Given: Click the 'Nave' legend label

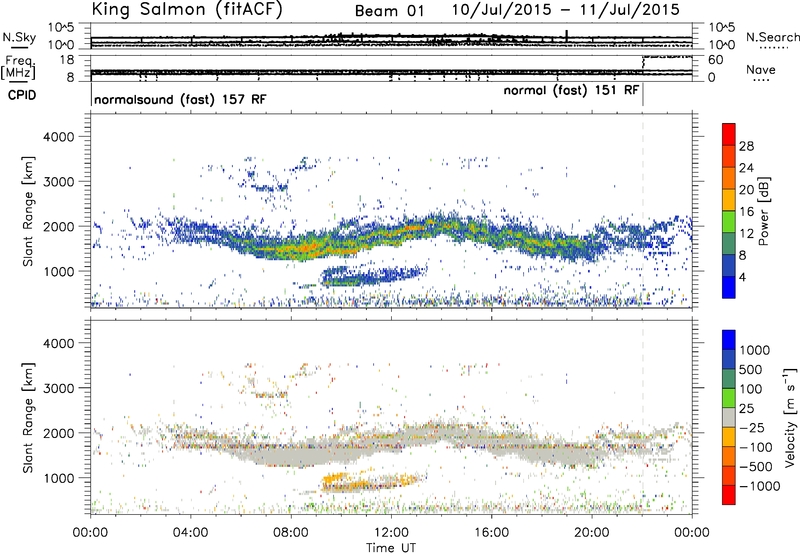Looking at the screenshot, I should [761, 70].
